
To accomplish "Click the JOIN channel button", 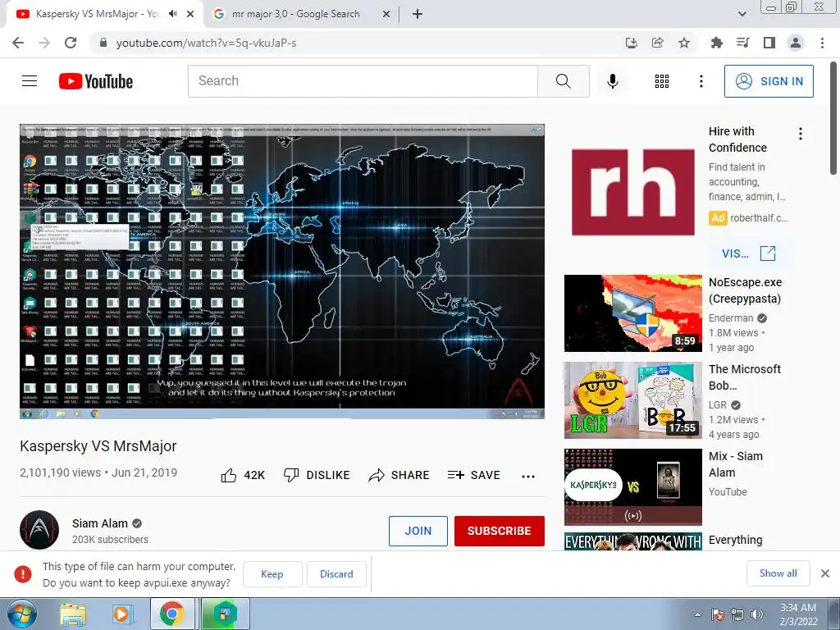I will pyautogui.click(x=418, y=531).
